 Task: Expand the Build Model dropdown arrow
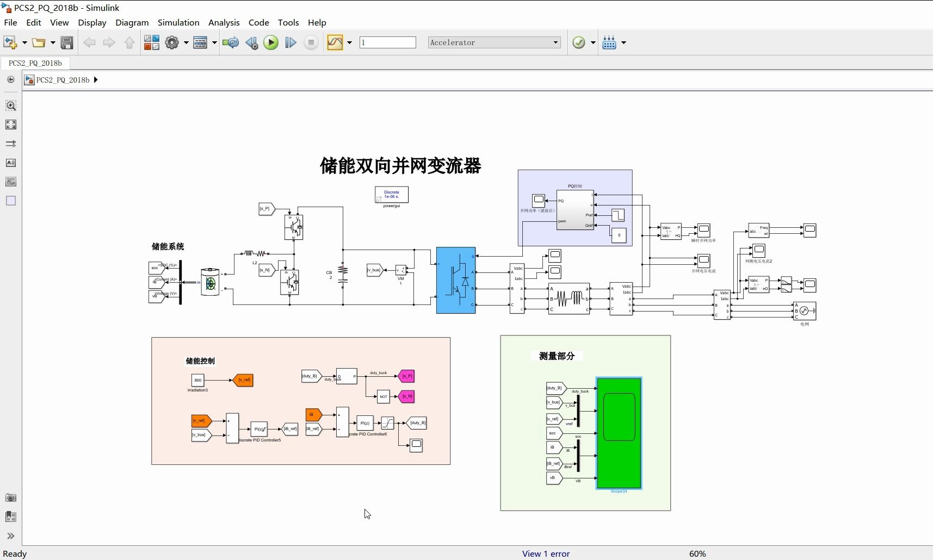point(623,42)
